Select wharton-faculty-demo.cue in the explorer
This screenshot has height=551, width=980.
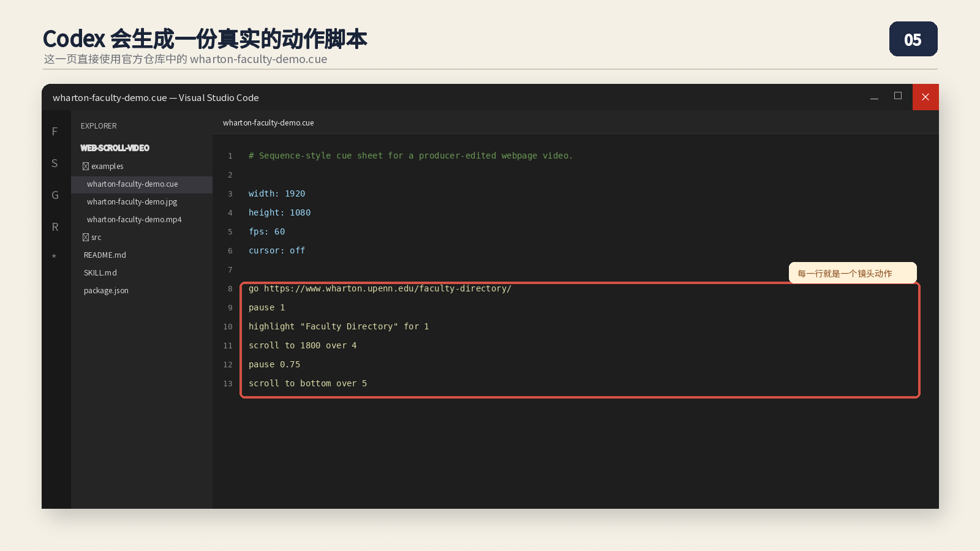[141, 184]
